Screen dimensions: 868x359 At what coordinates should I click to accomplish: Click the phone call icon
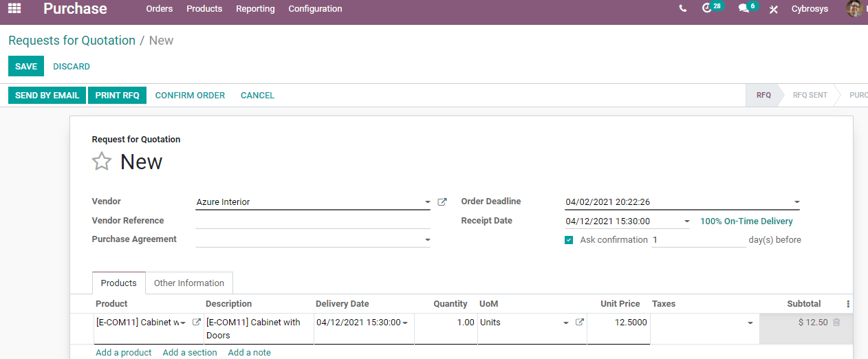(x=682, y=9)
